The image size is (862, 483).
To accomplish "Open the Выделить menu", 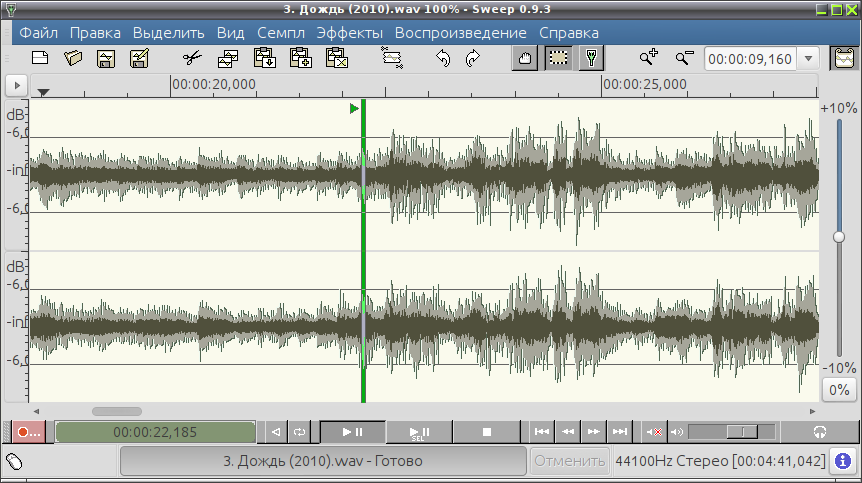I will tap(169, 33).
